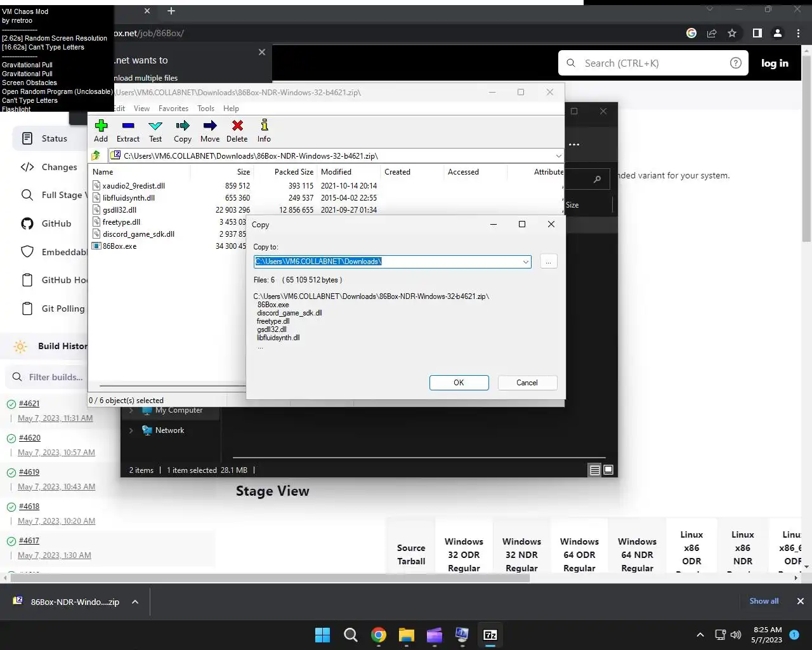Click the Test toolbar icon
Screen dimensions: 812x650
(x=155, y=126)
